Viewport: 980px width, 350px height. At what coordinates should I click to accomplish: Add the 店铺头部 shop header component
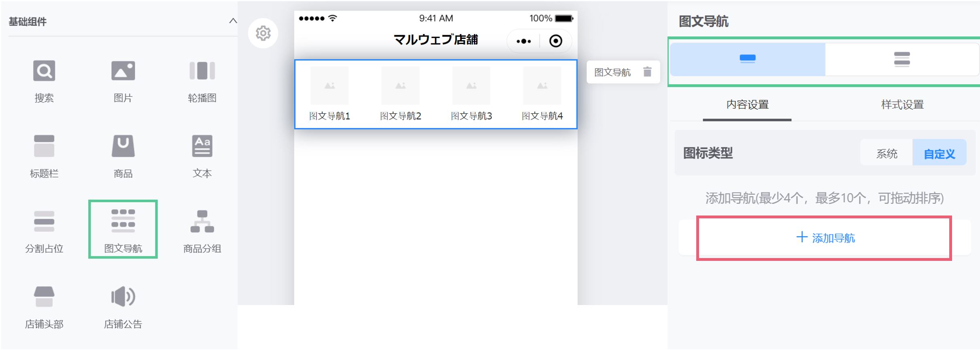[44, 307]
